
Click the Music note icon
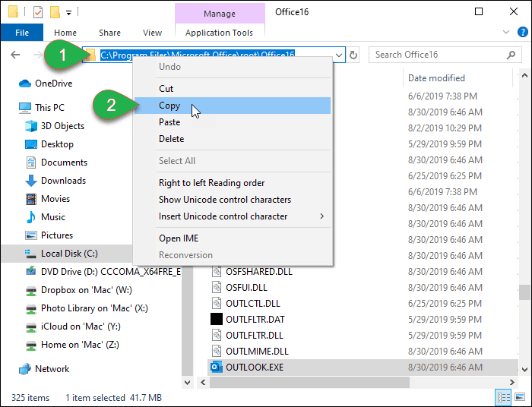pyautogui.click(x=31, y=217)
